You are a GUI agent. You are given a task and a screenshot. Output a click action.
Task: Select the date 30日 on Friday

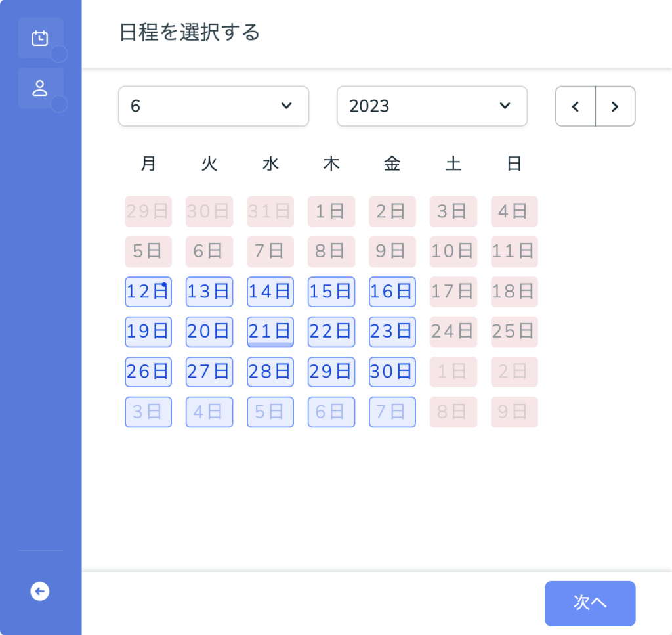[392, 372]
